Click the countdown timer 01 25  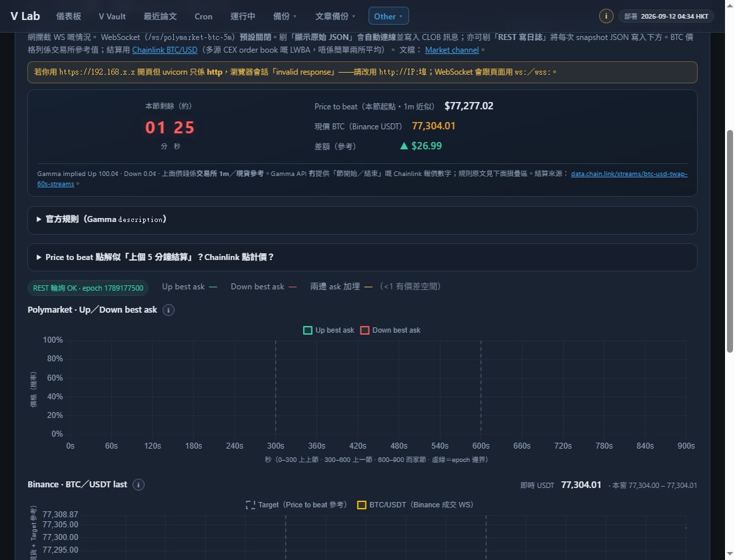[170, 127]
